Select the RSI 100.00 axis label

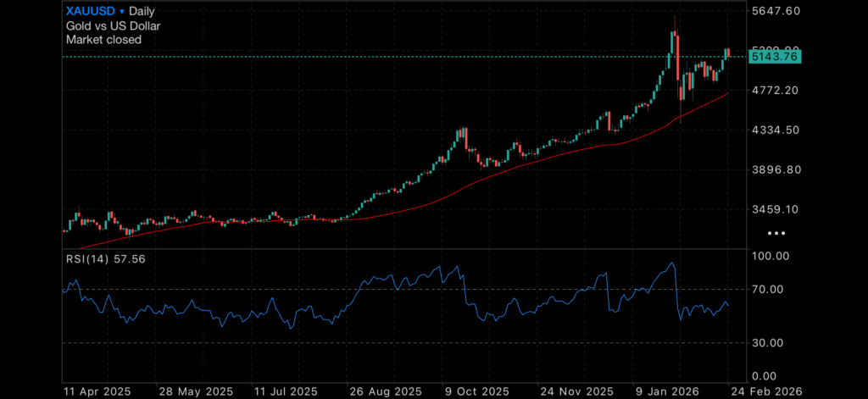(770, 256)
